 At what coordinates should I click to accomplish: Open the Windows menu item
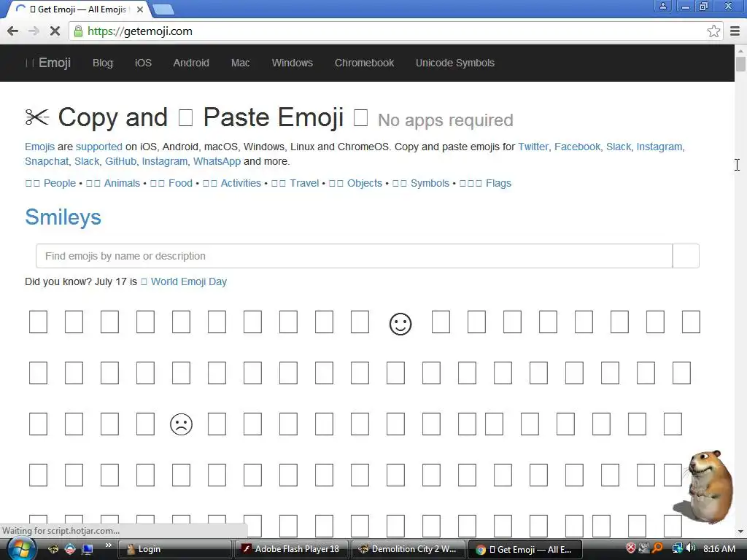[x=292, y=63]
